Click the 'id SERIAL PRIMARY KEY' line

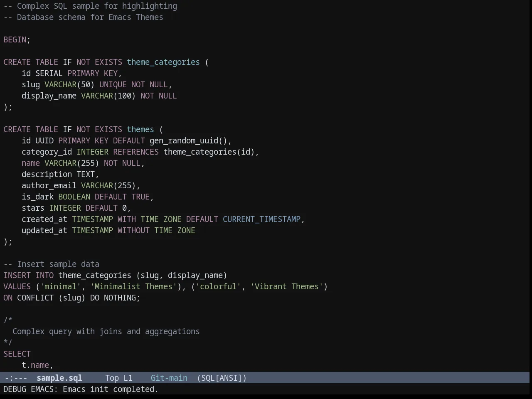[x=71, y=74]
